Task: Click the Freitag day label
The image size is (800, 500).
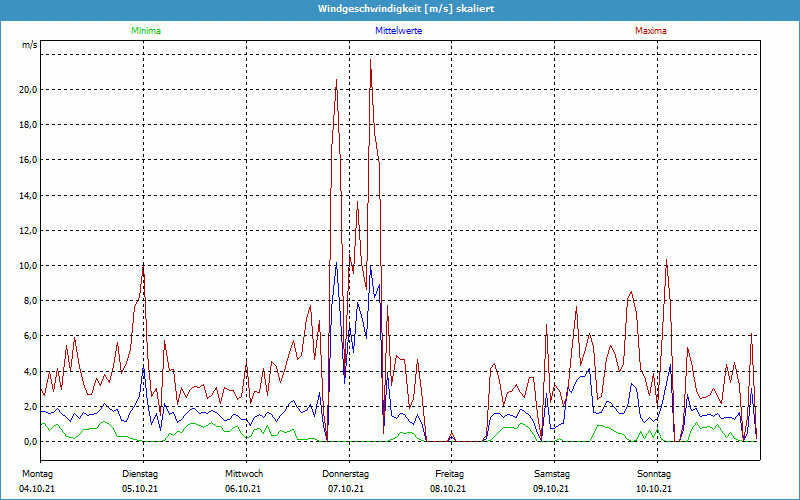Action: coord(449,474)
